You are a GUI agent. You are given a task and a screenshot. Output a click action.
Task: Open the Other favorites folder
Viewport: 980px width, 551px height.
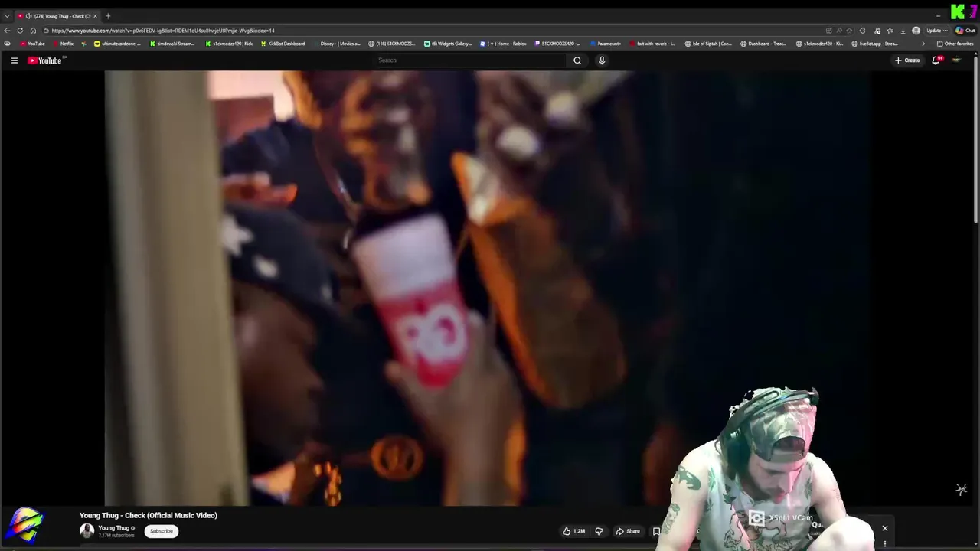955,44
